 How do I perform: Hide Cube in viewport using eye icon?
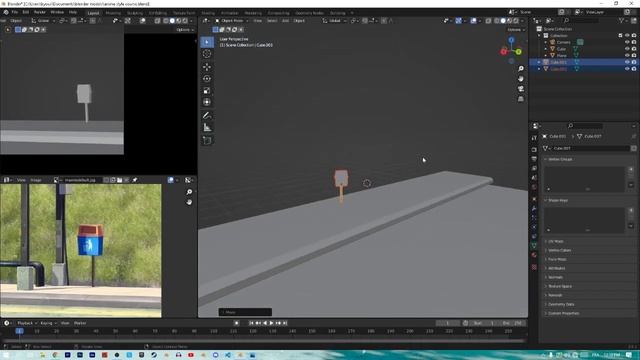coord(627,49)
